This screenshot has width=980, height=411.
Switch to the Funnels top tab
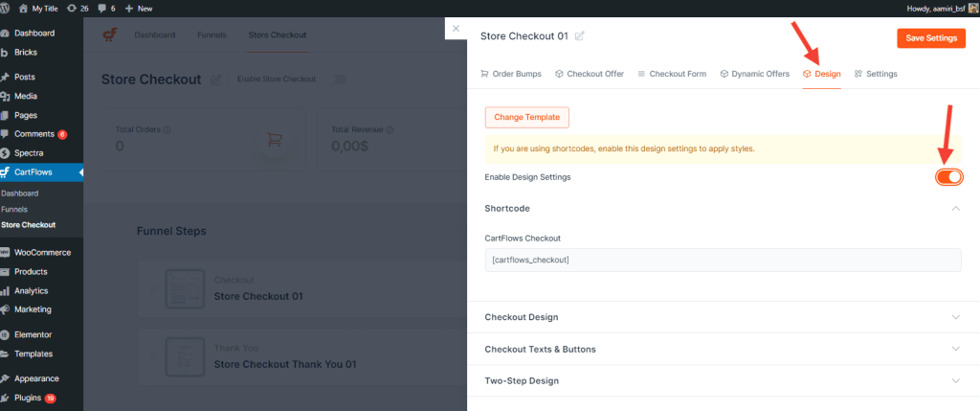pos(212,35)
